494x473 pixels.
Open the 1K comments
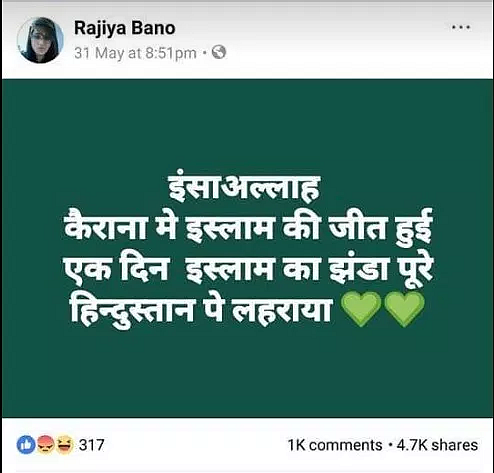click(335, 445)
